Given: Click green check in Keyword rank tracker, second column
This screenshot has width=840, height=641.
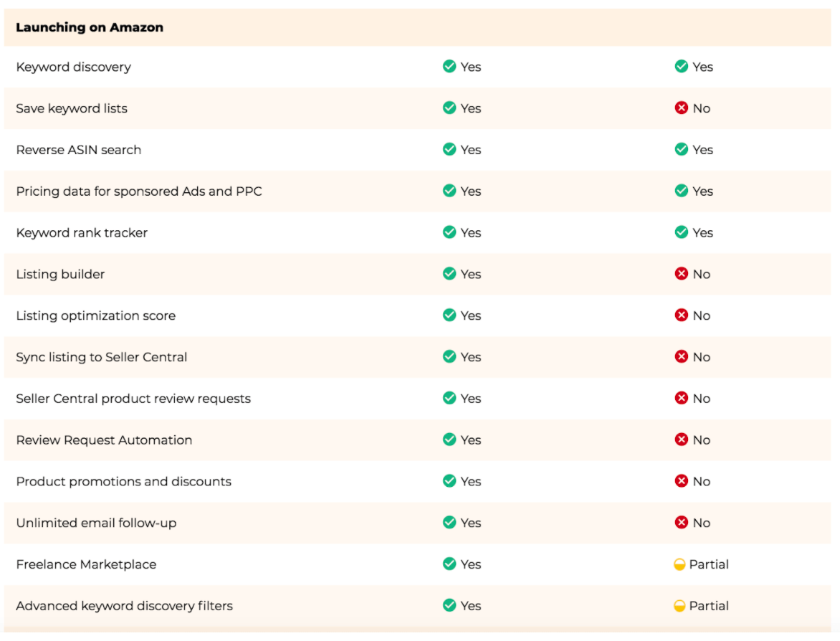Looking at the screenshot, I should (682, 232).
